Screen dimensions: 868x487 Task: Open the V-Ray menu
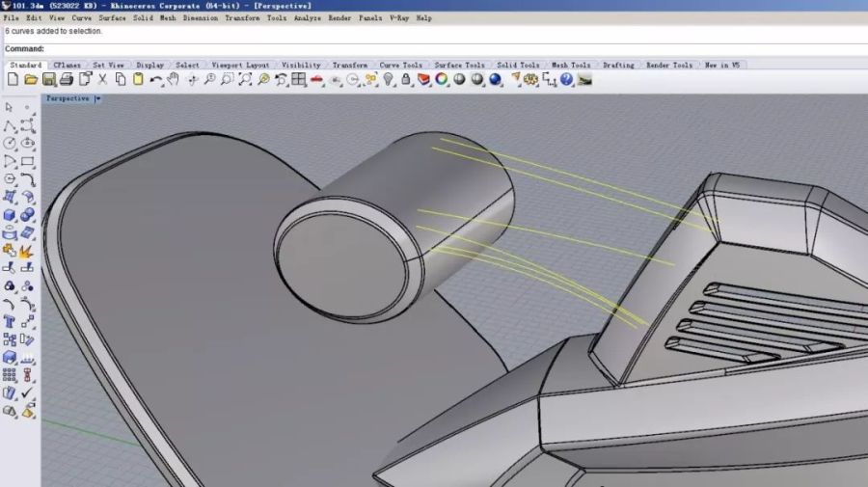[x=398, y=17]
